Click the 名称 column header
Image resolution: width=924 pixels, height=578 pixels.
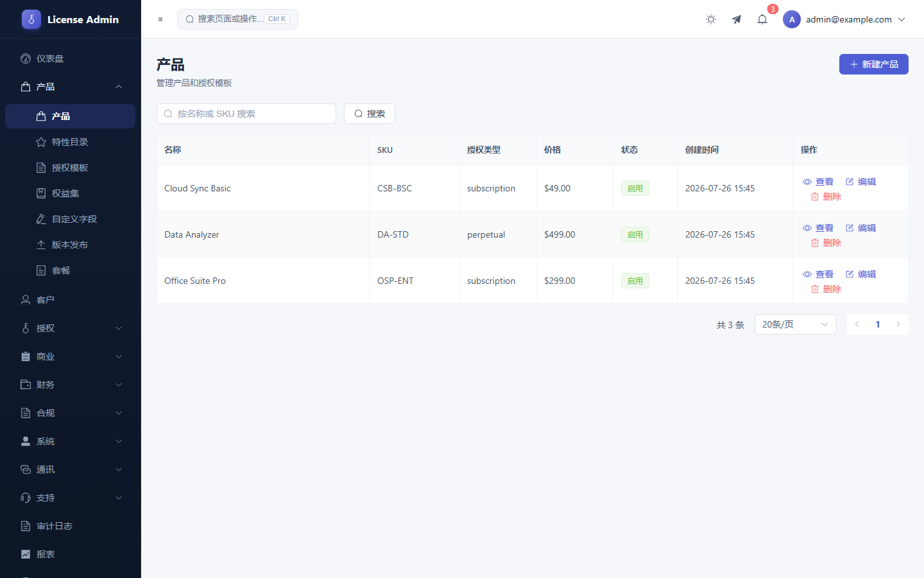[x=263, y=150]
